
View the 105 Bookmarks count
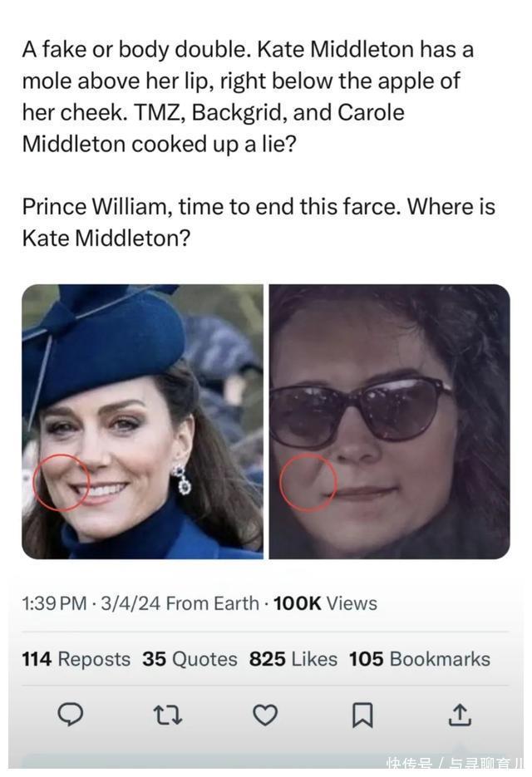[419, 659]
